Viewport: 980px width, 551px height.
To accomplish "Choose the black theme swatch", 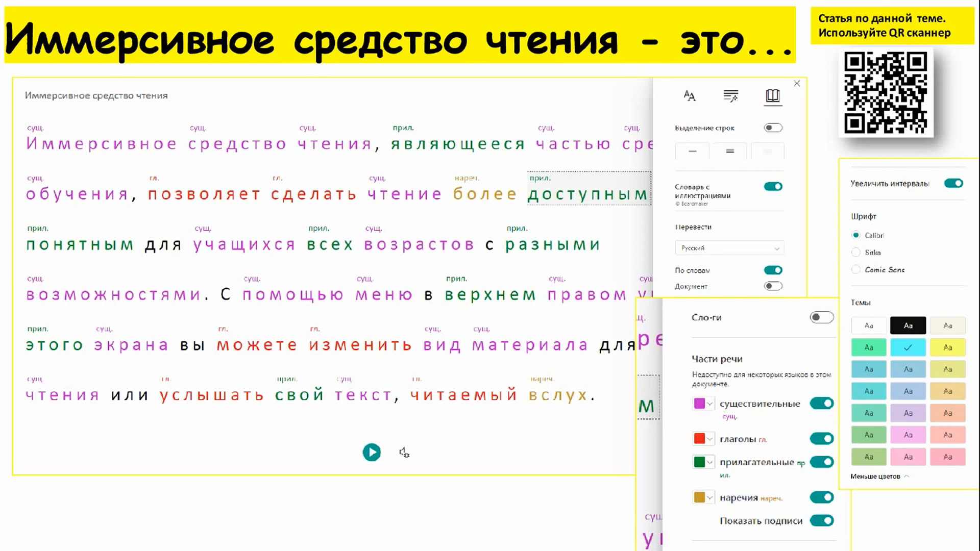I will click(908, 325).
